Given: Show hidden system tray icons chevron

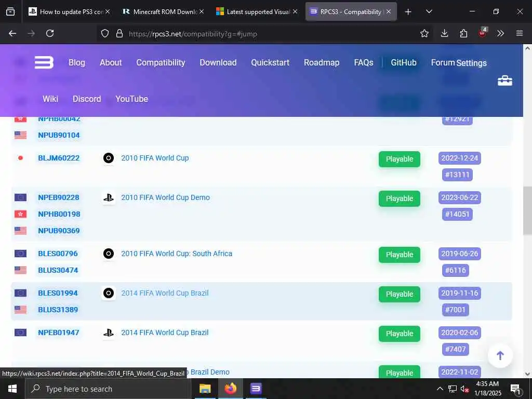Looking at the screenshot, I should 440,389.
